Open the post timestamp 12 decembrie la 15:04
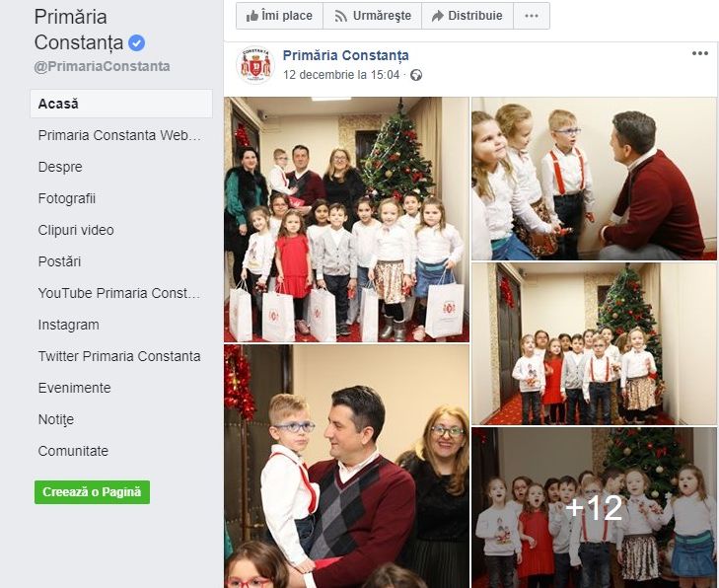The height and width of the screenshot is (588, 719). point(341,75)
